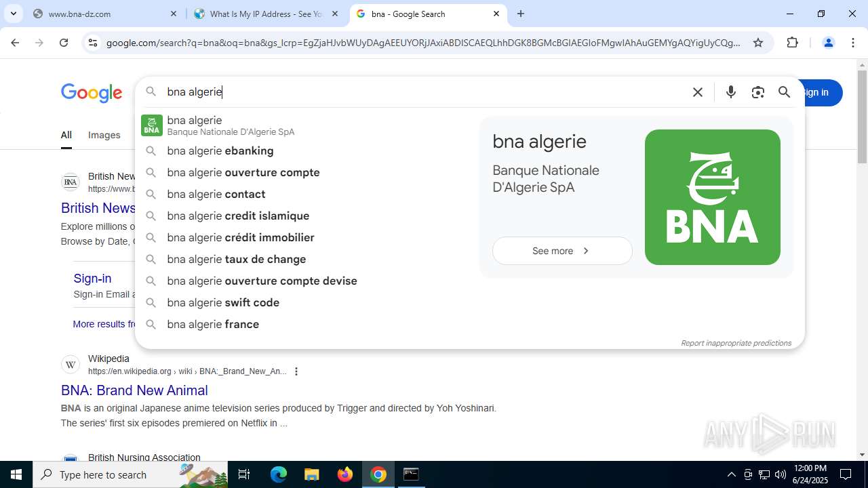
Task: Open tab search dropdown arrow
Action: click(13, 14)
